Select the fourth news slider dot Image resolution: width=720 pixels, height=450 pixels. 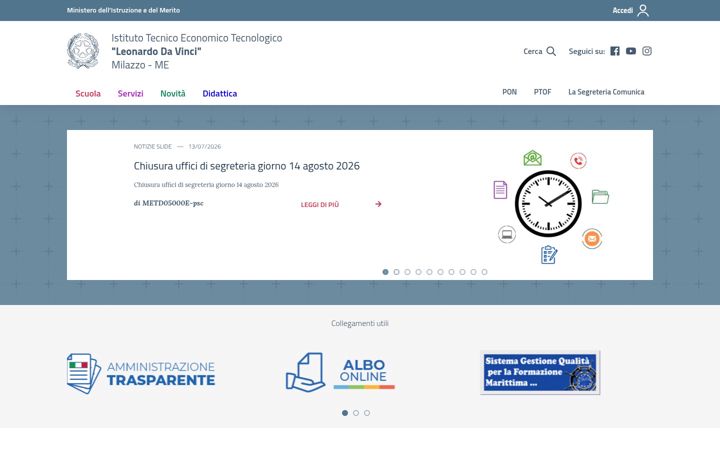(418, 272)
